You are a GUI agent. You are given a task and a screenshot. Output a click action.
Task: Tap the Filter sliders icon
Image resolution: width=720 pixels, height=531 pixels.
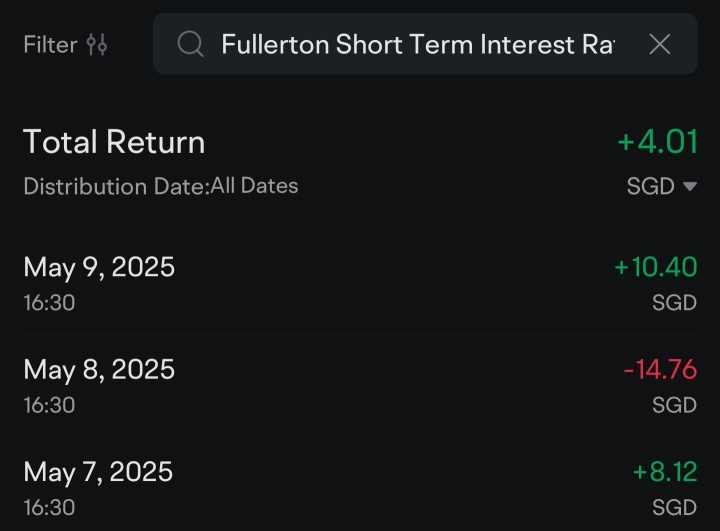coord(97,44)
